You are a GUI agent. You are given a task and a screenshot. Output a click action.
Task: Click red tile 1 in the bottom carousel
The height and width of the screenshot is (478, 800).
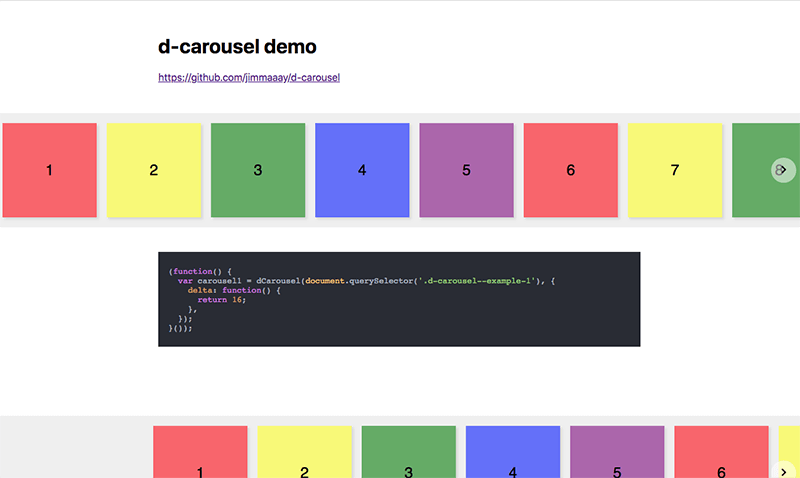pyautogui.click(x=200, y=455)
